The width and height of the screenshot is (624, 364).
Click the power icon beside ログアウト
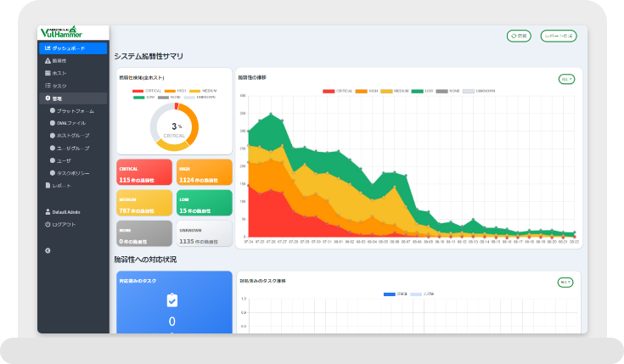[48, 224]
